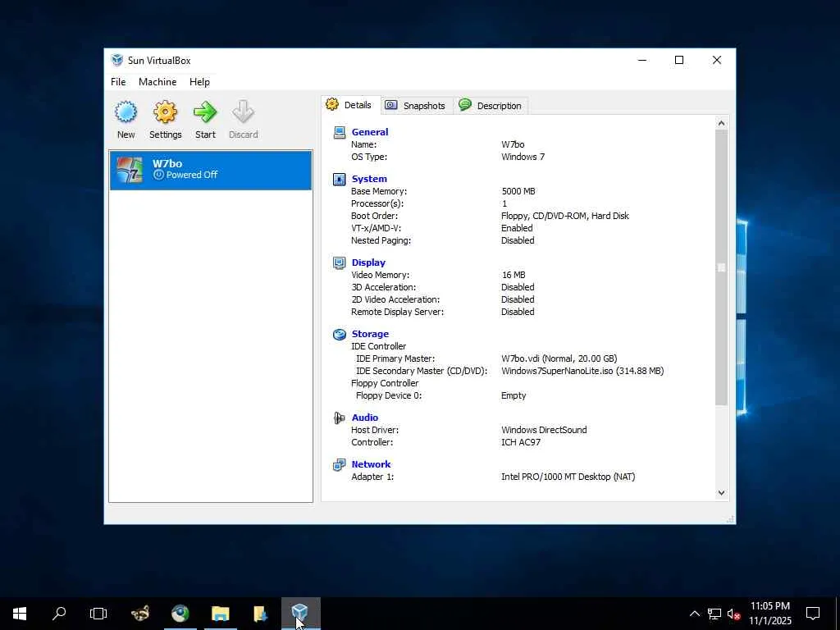Click the Intel PRO/1000 MT Desktop (NAT) value
840x630 pixels.
click(x=568, y=477)
